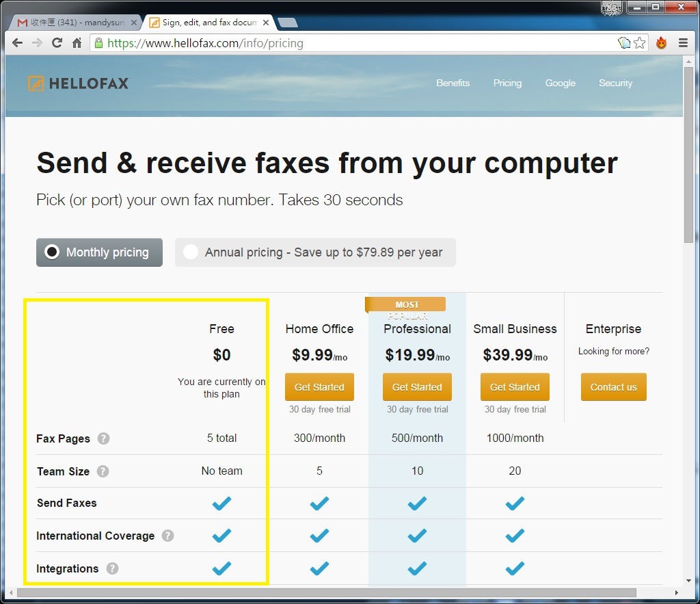The image size is (700, 604).
Task: Click the HelloFax favicon on active tab
Action: point(154,23)
